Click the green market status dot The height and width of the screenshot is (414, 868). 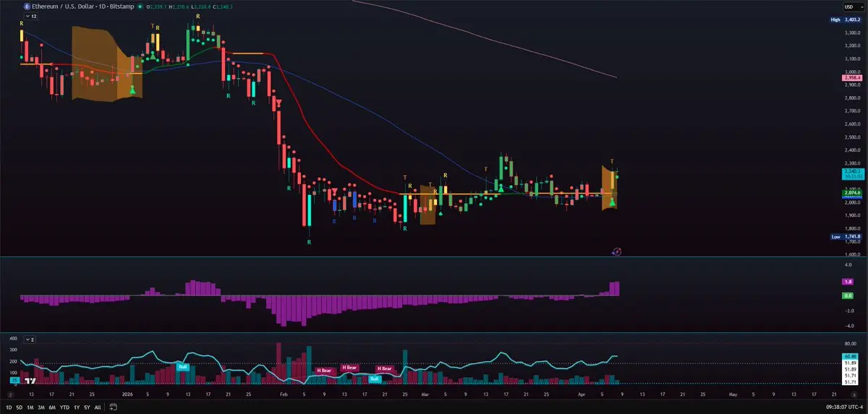(141, 6)
